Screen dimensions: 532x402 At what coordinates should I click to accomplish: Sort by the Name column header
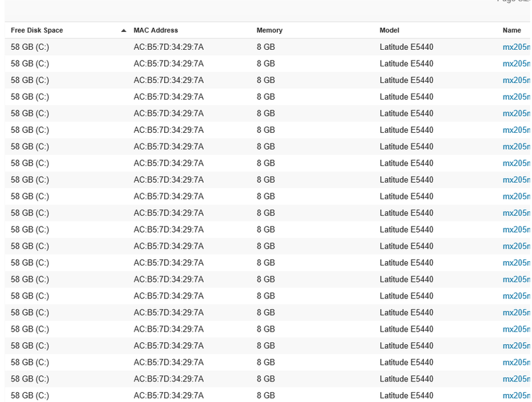512,30
